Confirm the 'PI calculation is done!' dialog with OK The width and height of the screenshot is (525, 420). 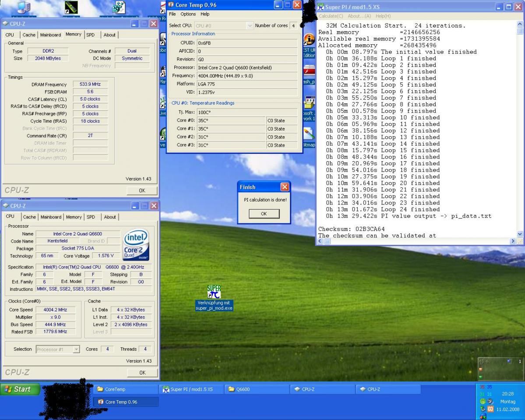click(x=264, y=214)
